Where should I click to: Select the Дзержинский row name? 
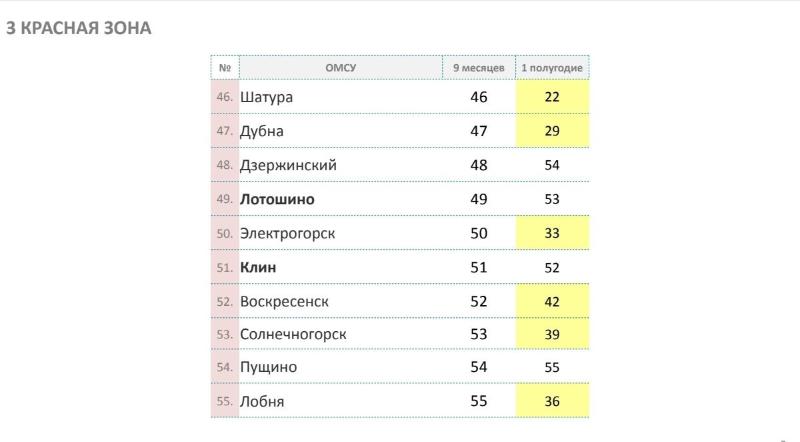coord(288,165)
